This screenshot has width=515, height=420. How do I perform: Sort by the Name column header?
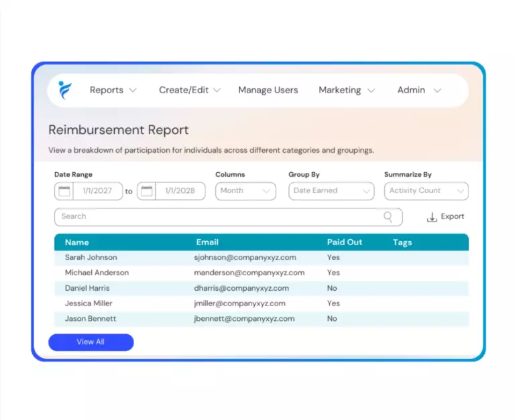pos(77,242)
